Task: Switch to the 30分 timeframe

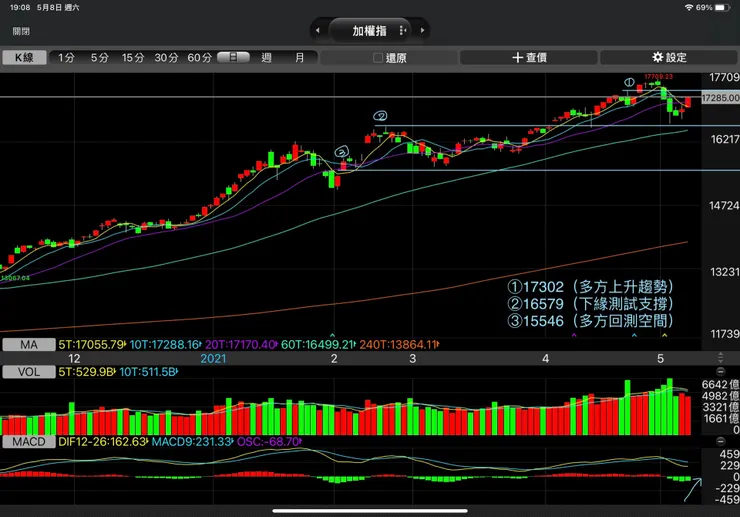Action: pos(166,58)
